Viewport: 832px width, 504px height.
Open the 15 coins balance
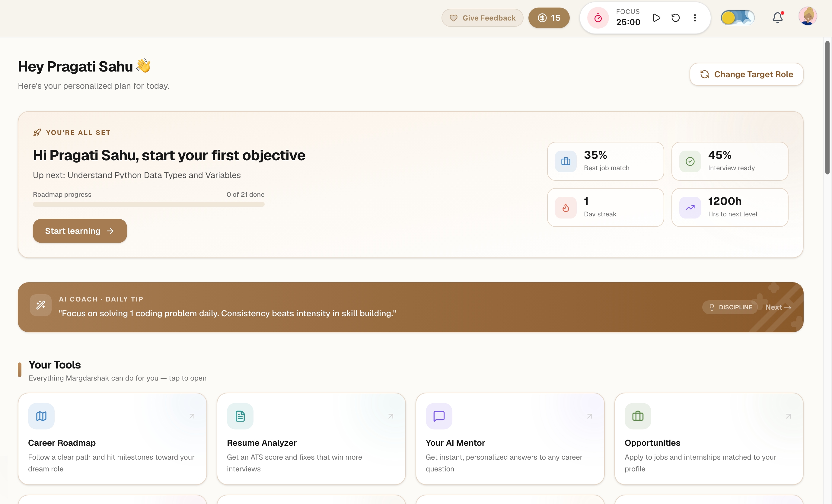pos(549,18)
